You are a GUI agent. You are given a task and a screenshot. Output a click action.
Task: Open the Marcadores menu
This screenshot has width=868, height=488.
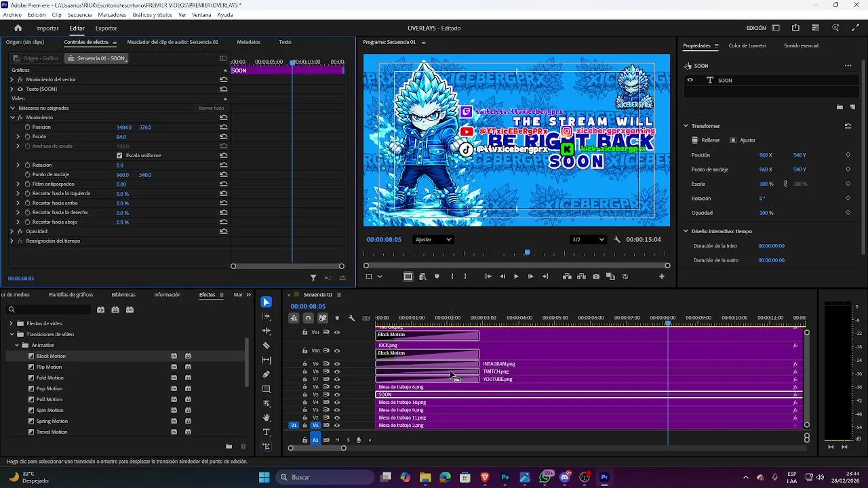pyautogui.click(x=111, y=15)
